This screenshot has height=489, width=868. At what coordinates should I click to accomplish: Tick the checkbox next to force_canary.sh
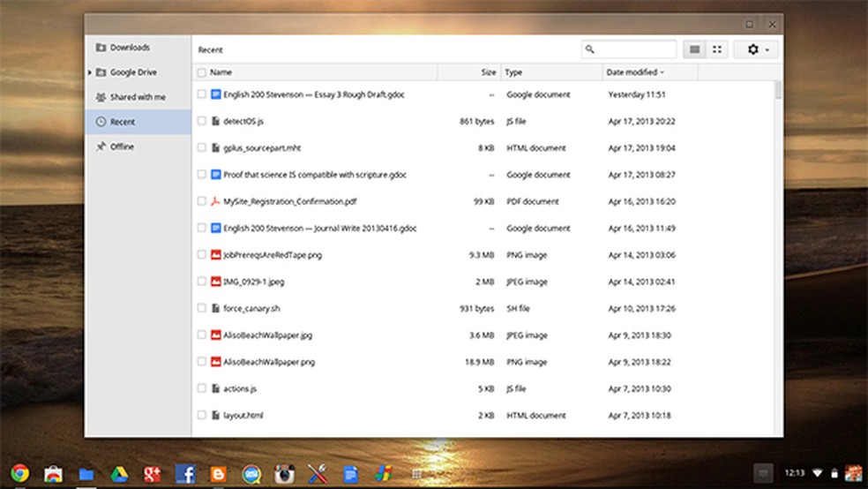coord(202,308)
